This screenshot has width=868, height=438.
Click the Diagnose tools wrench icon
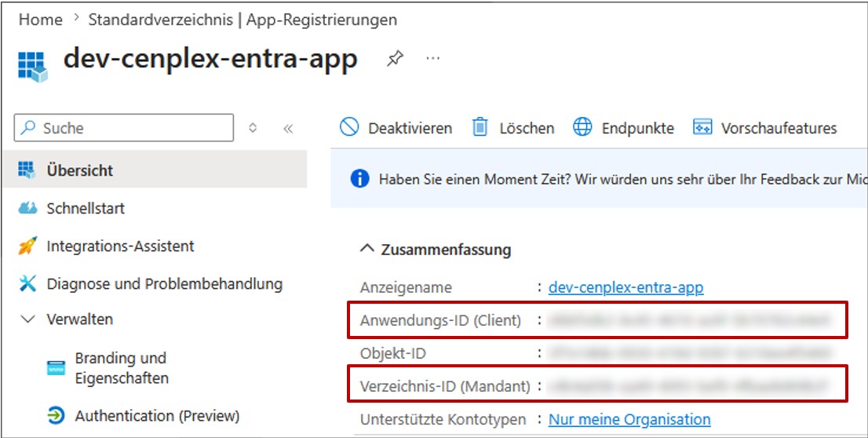27,284
